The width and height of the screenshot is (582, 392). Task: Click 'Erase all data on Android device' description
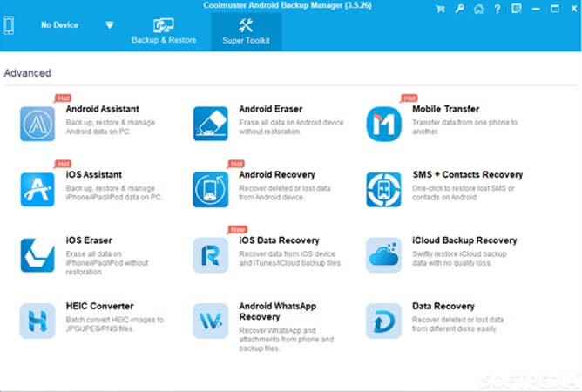click(x=291, y=127)
